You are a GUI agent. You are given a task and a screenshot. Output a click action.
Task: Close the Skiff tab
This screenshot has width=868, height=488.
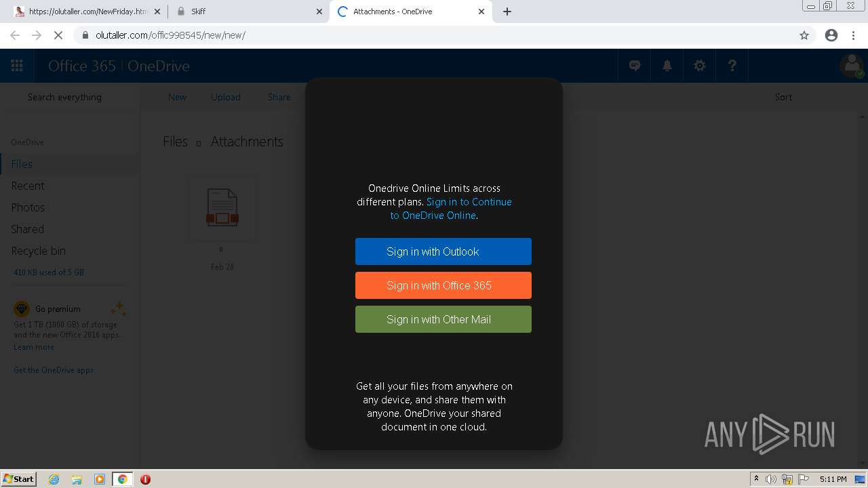tap(319, 12)
